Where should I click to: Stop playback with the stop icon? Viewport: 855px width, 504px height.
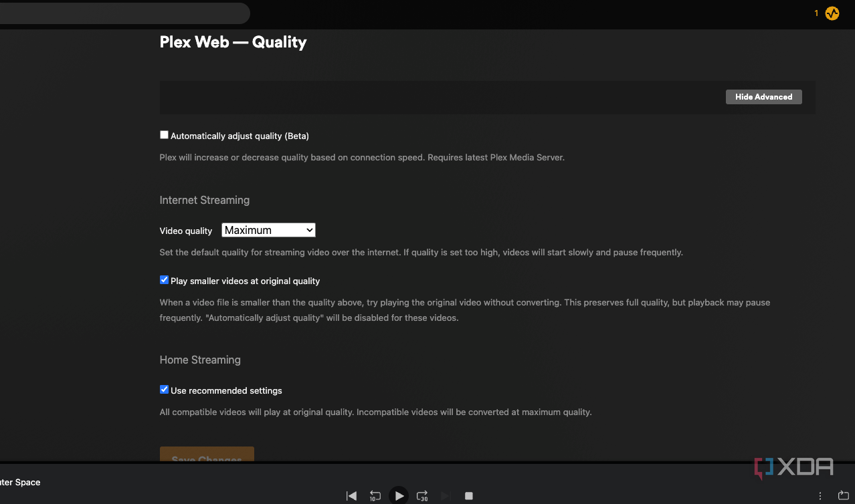pos(469,496)
